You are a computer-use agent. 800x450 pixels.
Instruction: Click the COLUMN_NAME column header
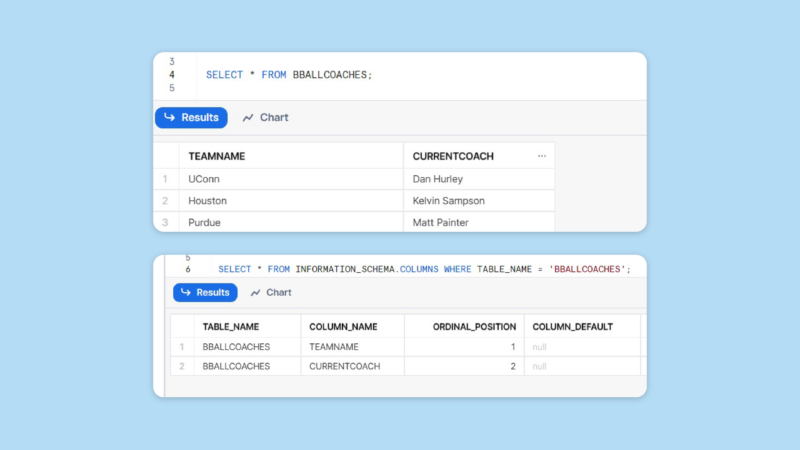(343, 326)
